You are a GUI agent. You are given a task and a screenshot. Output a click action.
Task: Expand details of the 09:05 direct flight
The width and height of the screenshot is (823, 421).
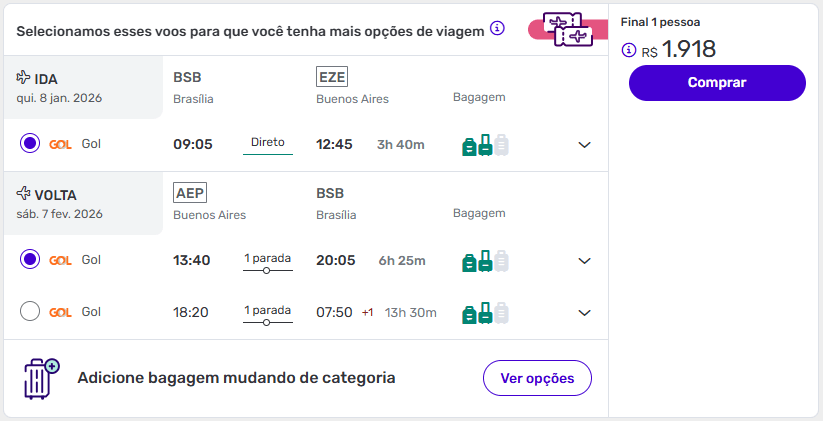(x=585, y=145)
